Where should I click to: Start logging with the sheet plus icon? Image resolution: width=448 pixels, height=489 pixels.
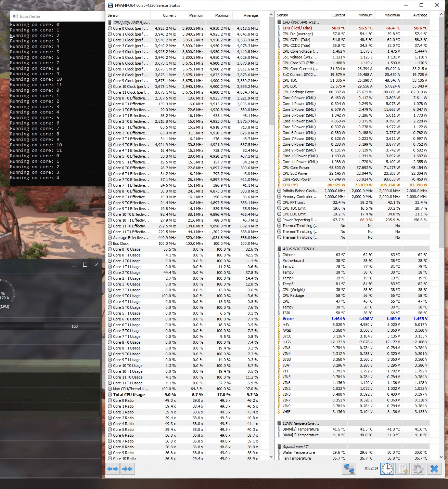(402, 468)
